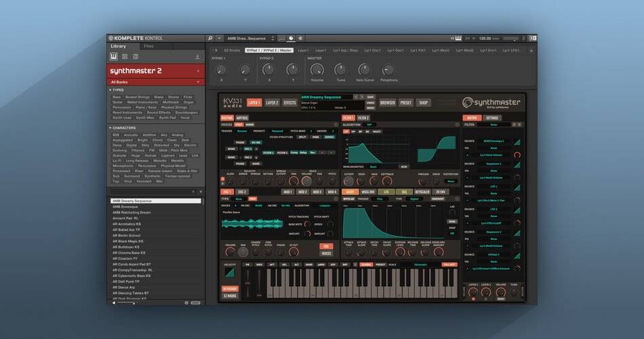Image resolution: width=644 pixels, height=339 pixels.
Task: Open the Distortion type dropdown
Action: click(451, 181)
